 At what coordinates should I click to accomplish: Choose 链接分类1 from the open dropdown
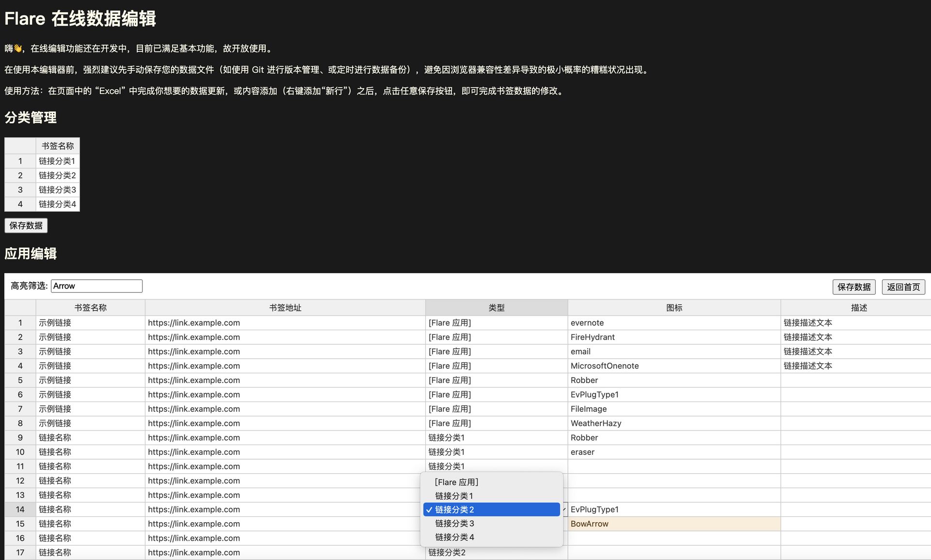pyautogui.click(x=454, y=496)
